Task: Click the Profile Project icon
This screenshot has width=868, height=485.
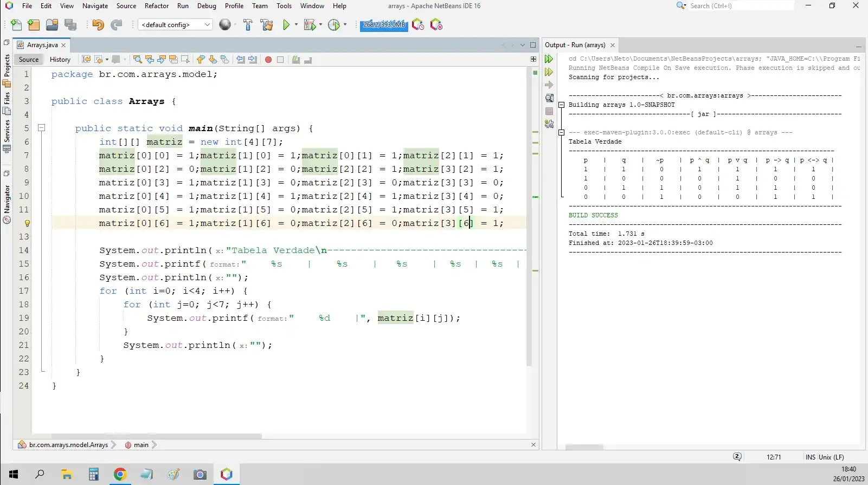Action: (x=334, y=25)
